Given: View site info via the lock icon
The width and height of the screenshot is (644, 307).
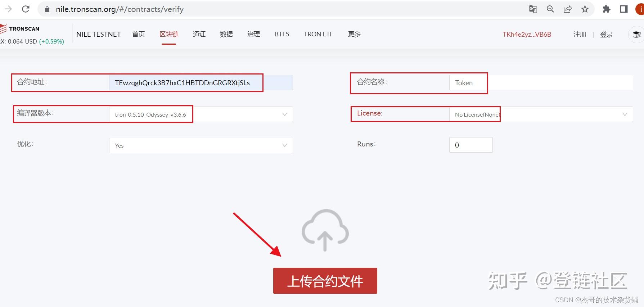Looking at the screenshot, I should click(47, 9).
